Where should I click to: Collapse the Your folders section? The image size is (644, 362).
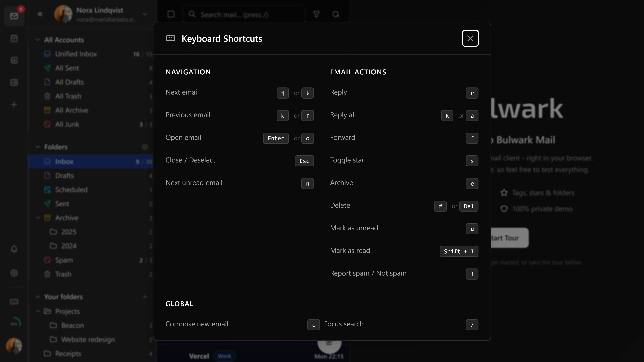click(38, 297)
